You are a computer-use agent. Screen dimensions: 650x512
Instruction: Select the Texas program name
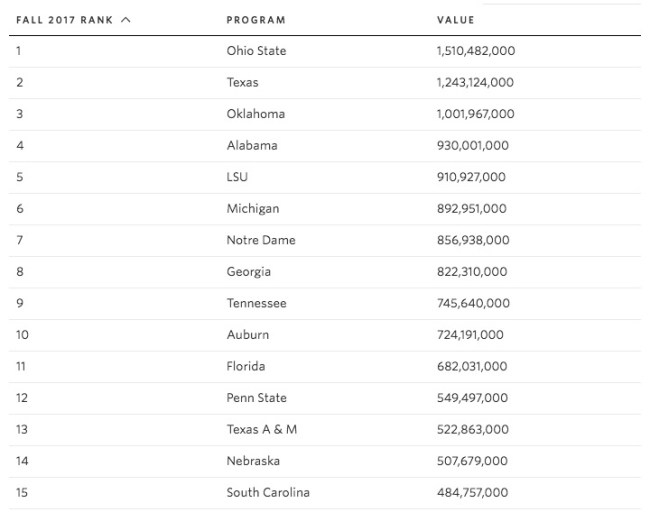243,82
